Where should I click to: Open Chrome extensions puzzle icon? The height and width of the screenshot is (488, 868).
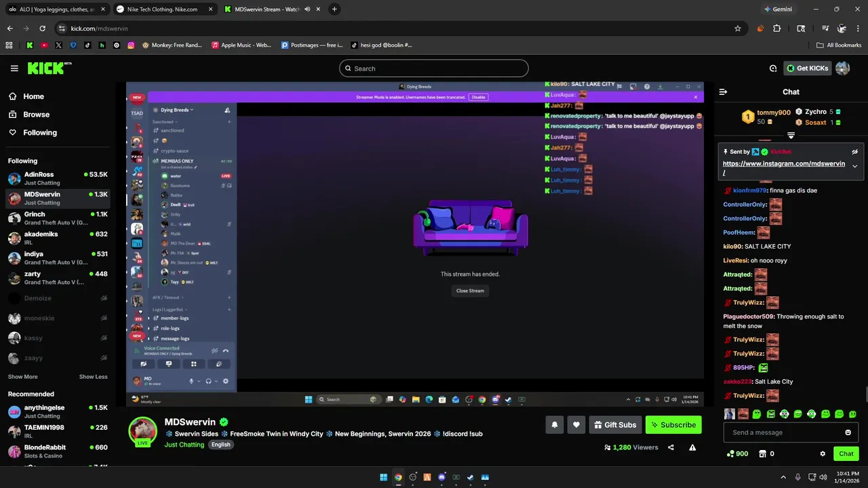point(777,28)
